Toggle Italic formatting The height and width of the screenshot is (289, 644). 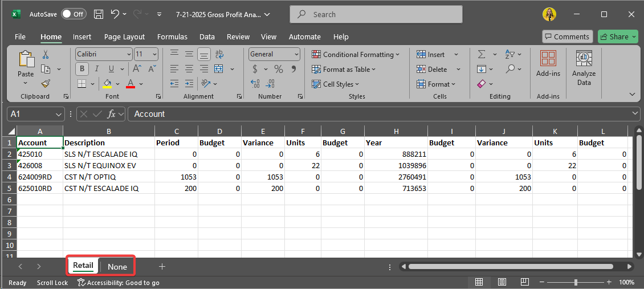pos(96,69)
